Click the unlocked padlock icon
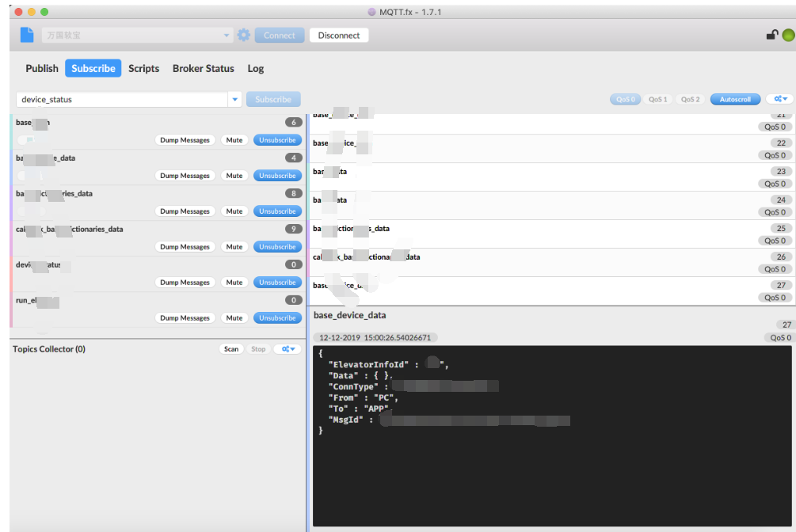Image resolution: width=796 pixels, height=532 pixels. click(771, 35)
